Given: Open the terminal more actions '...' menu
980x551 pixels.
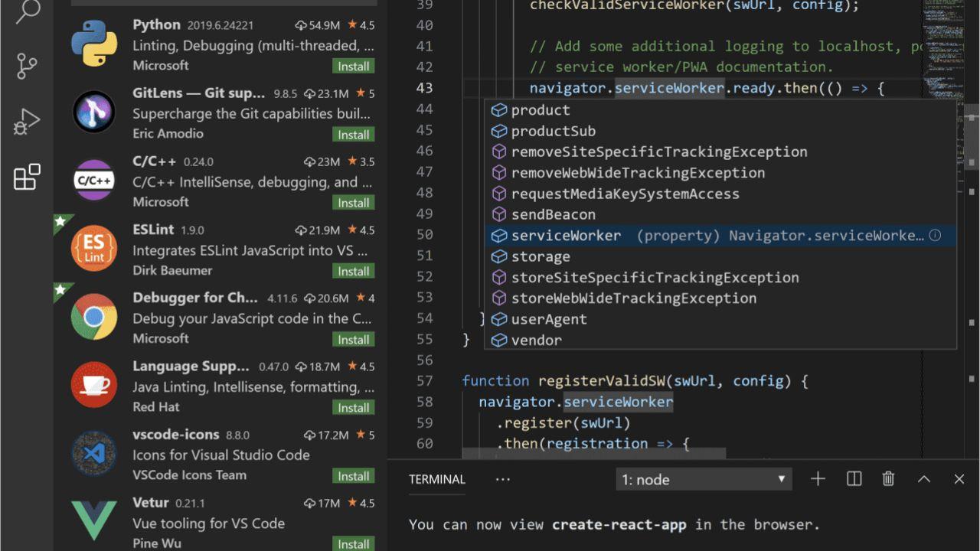Looking at the screenshot, I should [502, 479].
